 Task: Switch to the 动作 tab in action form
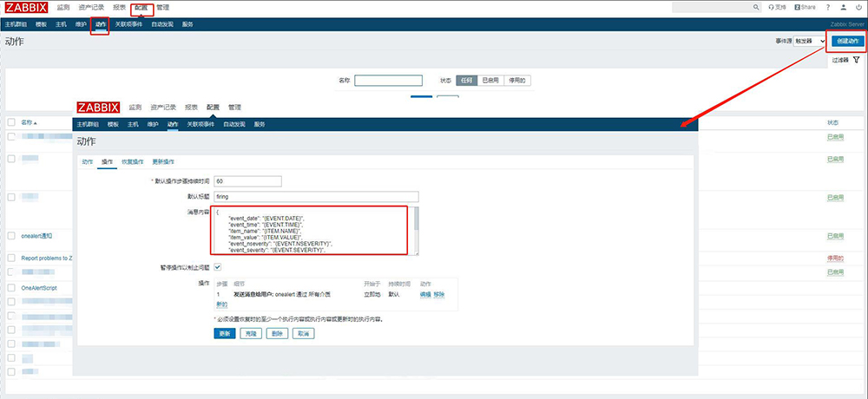click(88, 162)
